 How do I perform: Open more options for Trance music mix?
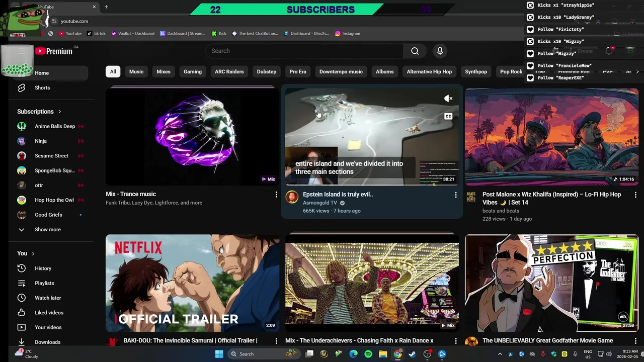276,194
